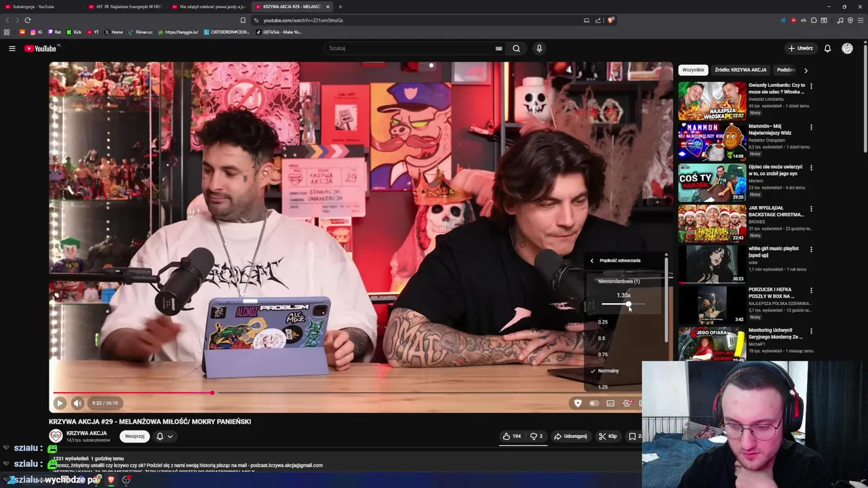Open the Kick bookmark
This screenshot has width=868, height=488.
(x=75, y=32)
